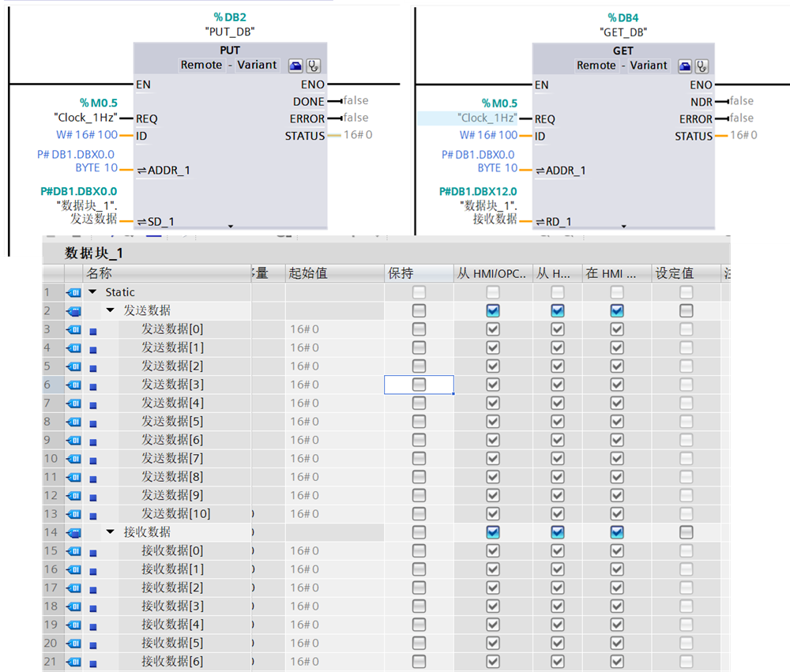Tick 设定值 checkbox for 接收数据 group

coord(686,532)
